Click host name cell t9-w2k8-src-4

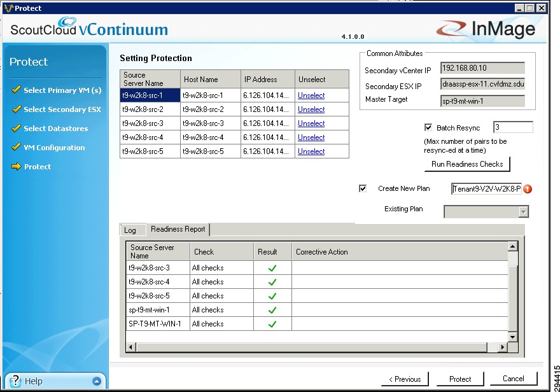pyautogui.click(x=211, y=137)
